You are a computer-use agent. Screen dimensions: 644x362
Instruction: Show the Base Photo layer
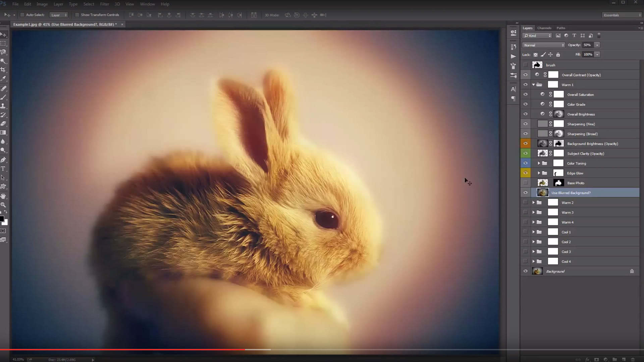tap(525, 183)
